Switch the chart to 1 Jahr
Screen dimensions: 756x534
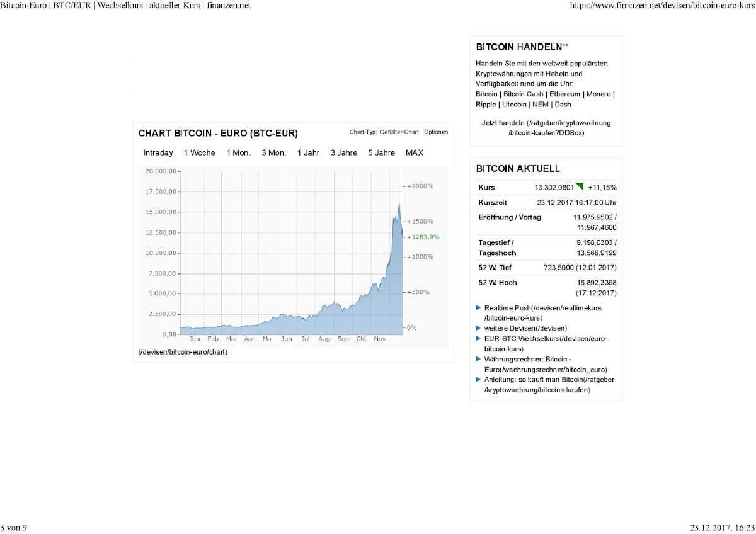tap(308, 153)
